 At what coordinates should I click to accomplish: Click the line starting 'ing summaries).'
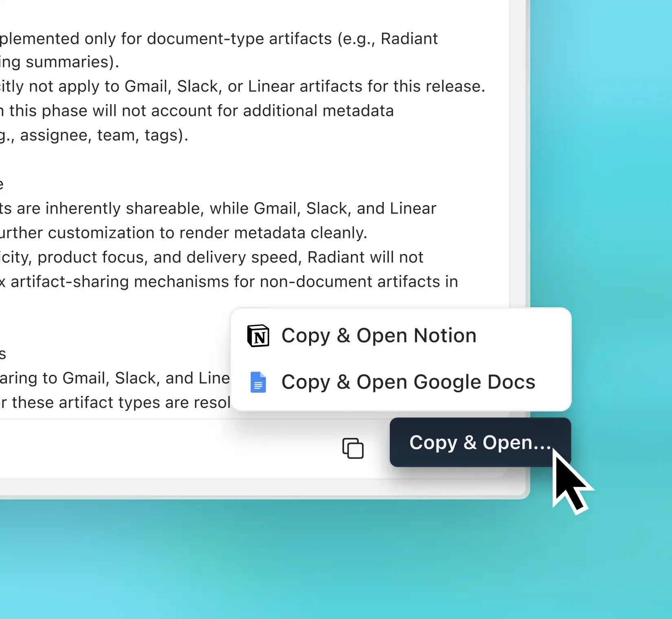pyautogui.click(x=59, y=62)
